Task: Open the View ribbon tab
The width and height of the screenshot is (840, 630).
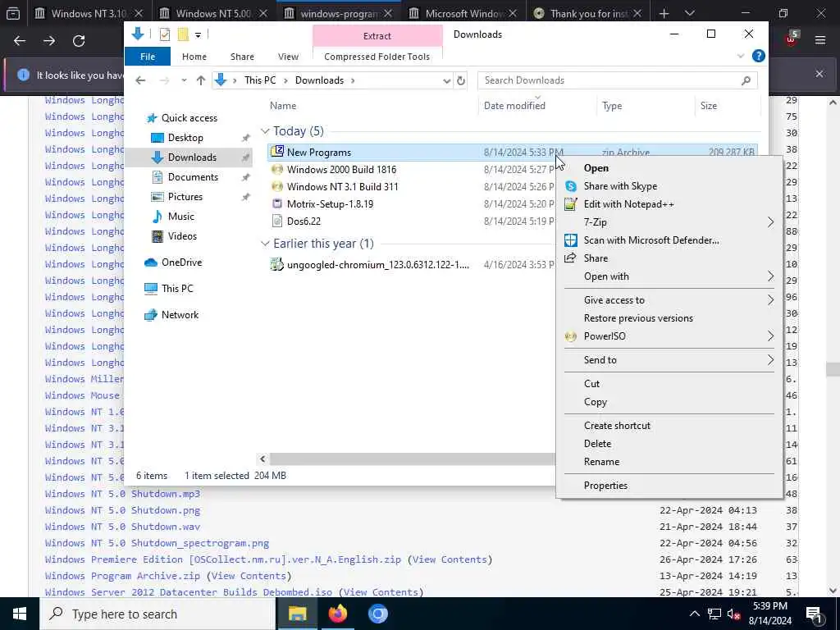Action: click(288, 57)
